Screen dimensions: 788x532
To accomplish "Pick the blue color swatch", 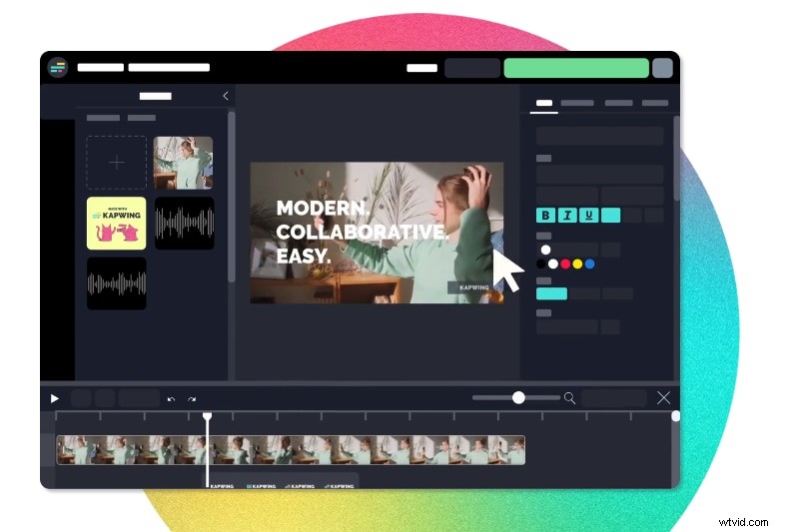I will [x=590, y=264].
